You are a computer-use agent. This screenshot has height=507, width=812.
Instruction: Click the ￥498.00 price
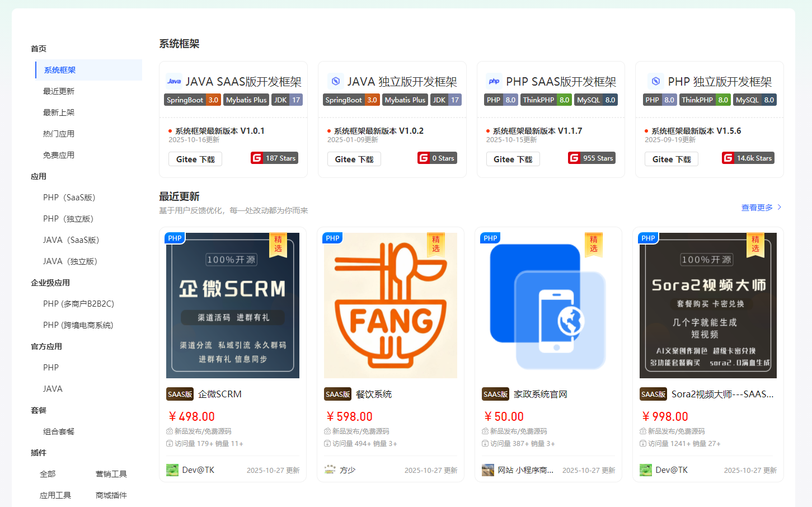191,416
